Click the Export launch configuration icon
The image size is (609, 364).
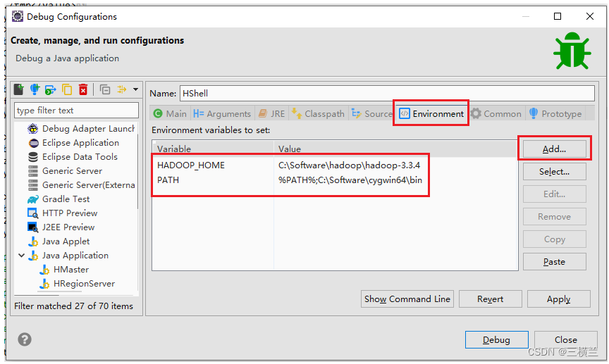(51, 89)
